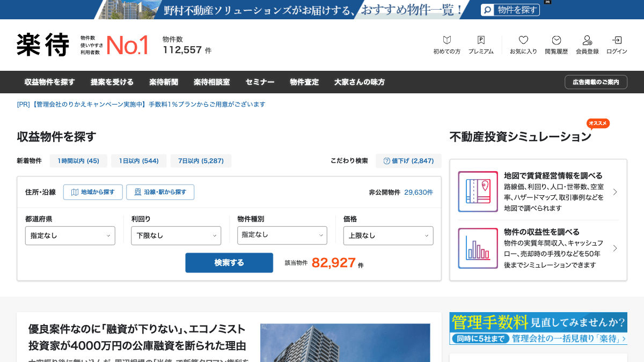Open the 融資が下りない article headline
Screen dimensions: 644x362
click(x=137, y=337)
